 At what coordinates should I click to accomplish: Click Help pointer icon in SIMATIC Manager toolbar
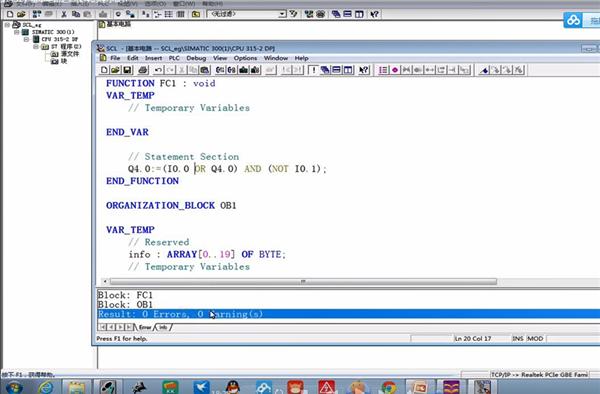pyautogui.click(x=374, y=14)
